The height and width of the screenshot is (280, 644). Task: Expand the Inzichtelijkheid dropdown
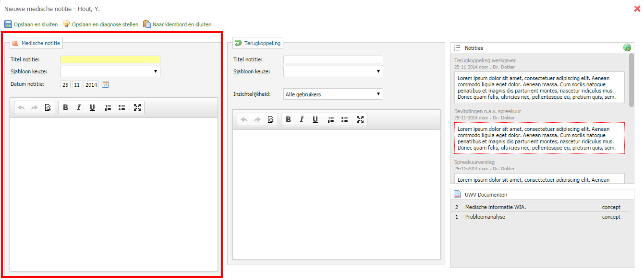[x=333, y=94]
